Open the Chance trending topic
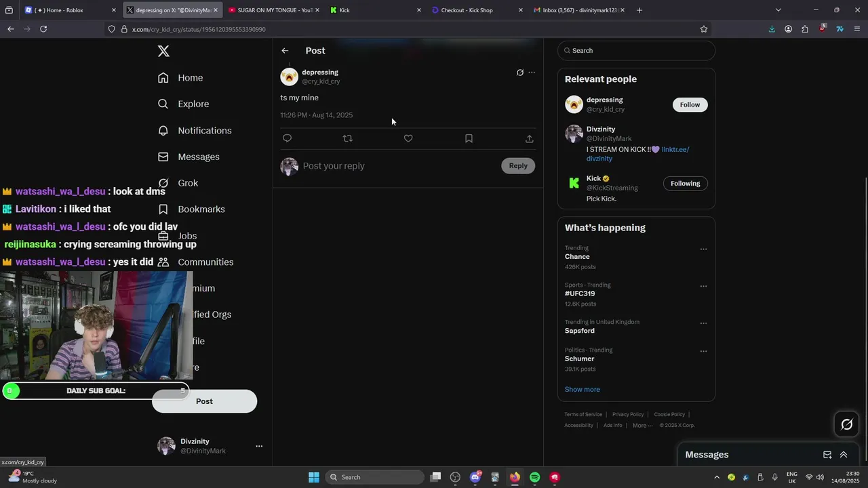The height and width of the screenshot is (488, 868). coord(577,257)
